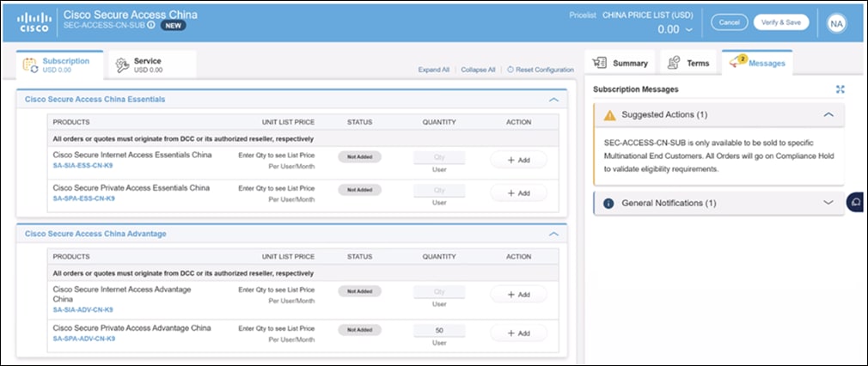Click Expand All

pyautogui.click(x=433, y=70)
